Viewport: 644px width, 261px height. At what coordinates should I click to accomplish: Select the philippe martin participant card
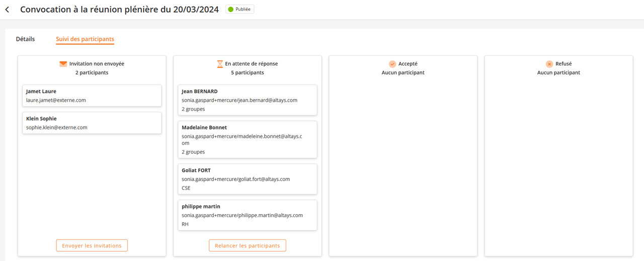click(247, 215)
